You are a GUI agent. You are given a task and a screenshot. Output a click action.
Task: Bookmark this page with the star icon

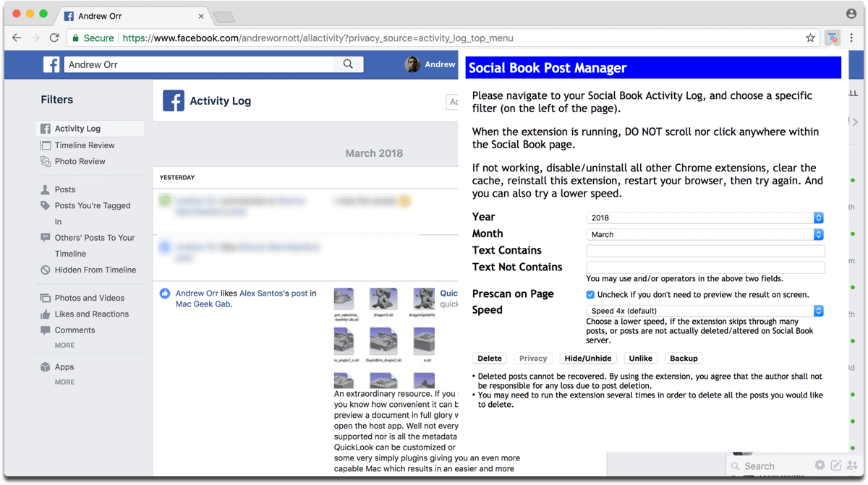click(810, 38)
